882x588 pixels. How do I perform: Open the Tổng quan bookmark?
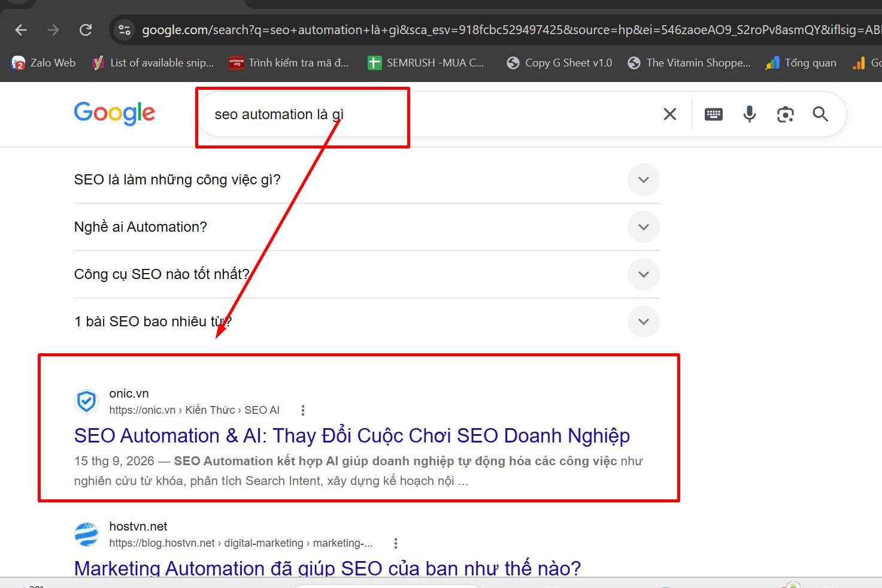[x=801, y=63]
